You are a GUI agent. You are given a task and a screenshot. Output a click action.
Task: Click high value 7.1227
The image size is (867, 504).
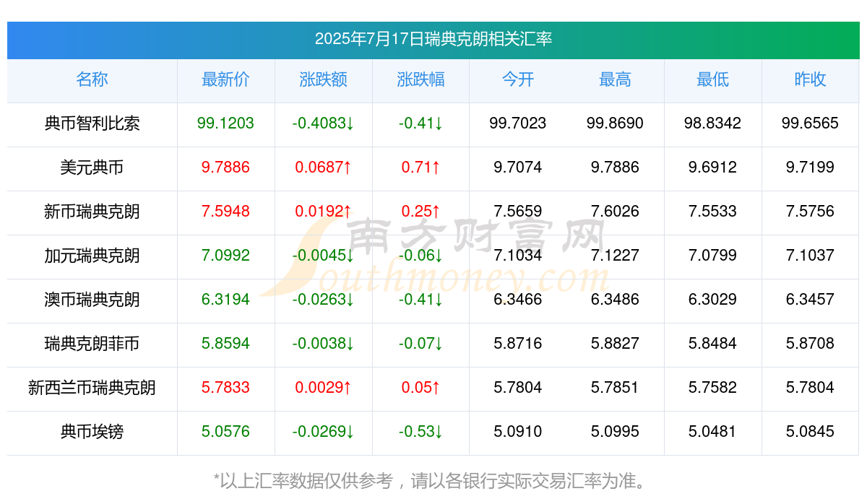(x=615, y=256)
